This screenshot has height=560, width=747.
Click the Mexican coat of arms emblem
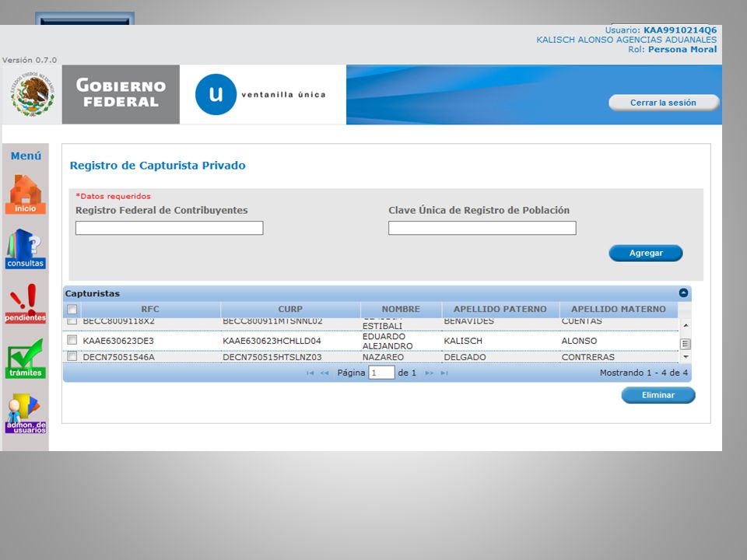[33, 94]
